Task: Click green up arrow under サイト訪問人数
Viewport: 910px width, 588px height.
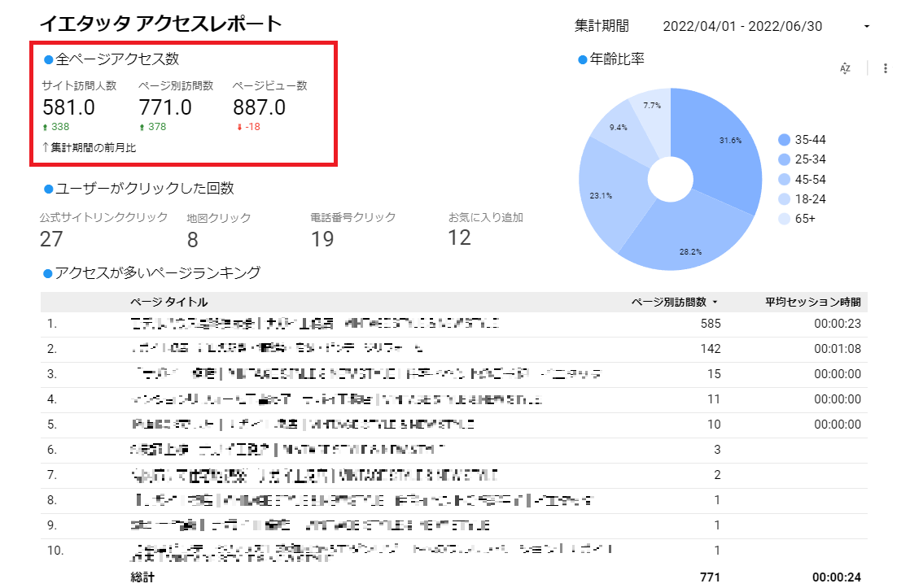Action: pyautogui.click(x=46, y=127)
